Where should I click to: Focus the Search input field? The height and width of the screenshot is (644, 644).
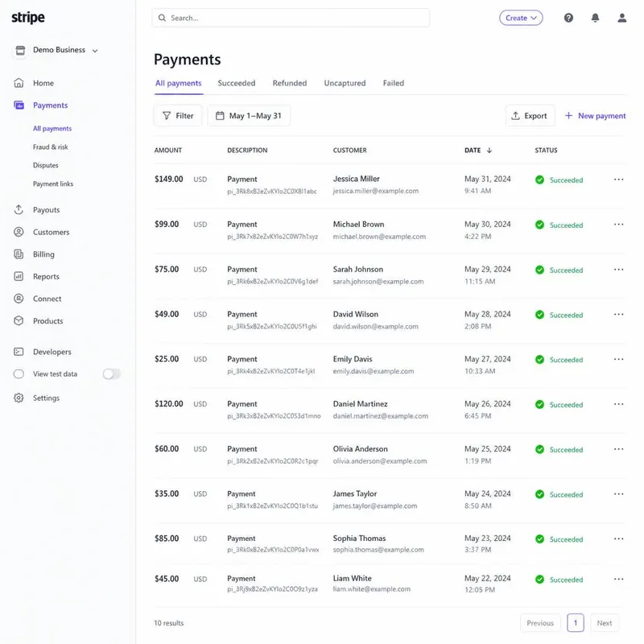(x=291, y=18)
